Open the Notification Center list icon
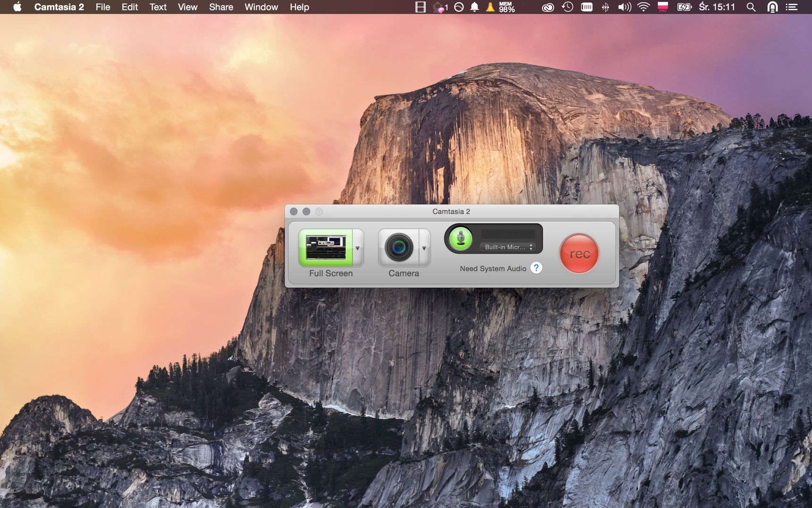The image size is (812, 508). 792,7
